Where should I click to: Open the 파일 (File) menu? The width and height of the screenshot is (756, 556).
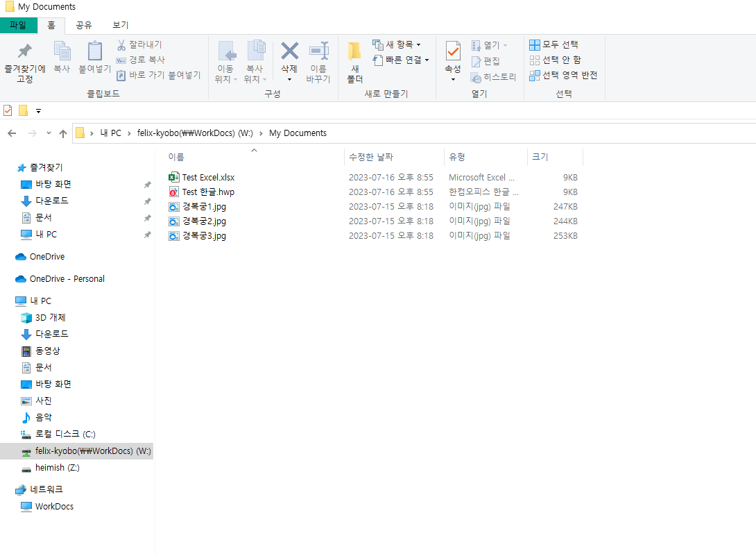coord(18,25)
